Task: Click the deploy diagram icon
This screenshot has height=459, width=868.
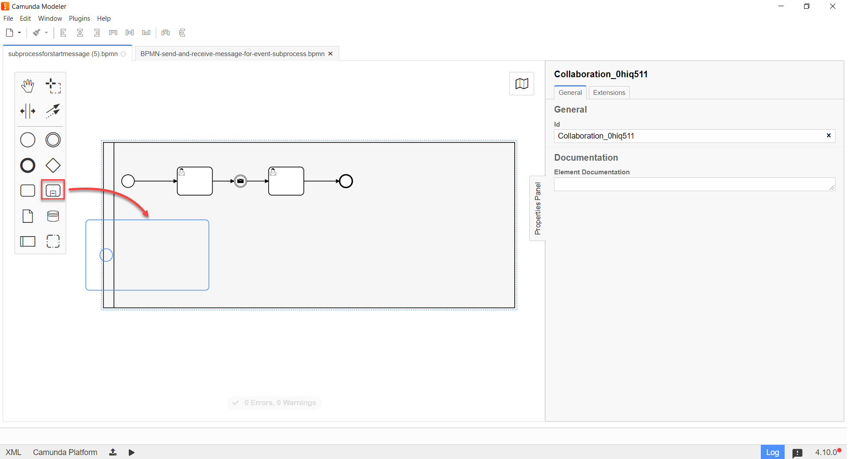Action: pos(113,452)
